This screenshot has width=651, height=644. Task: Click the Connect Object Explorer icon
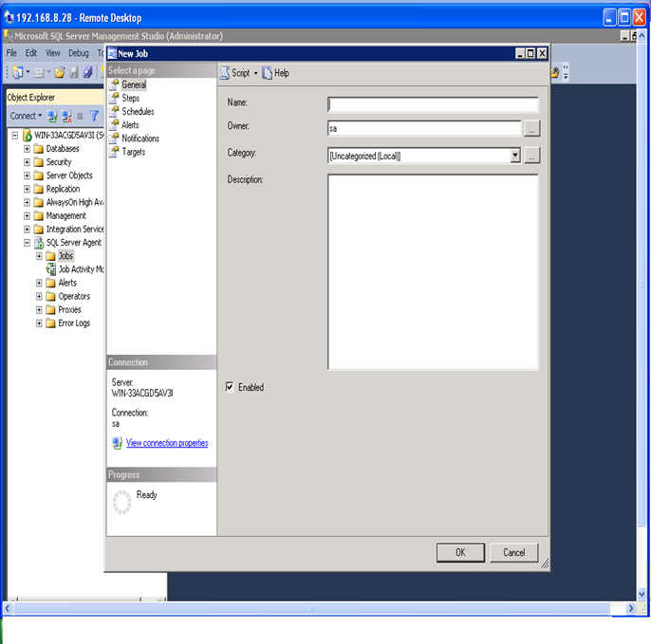tap(52, 116)
